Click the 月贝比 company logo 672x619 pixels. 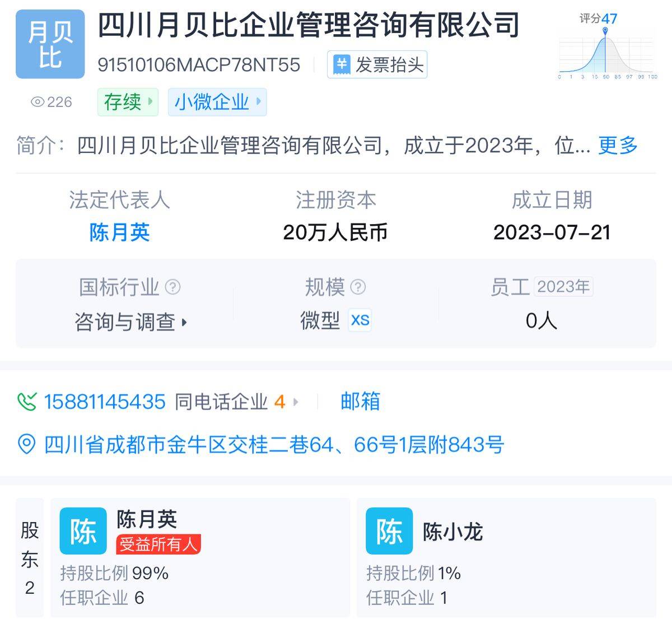point(50,44)
